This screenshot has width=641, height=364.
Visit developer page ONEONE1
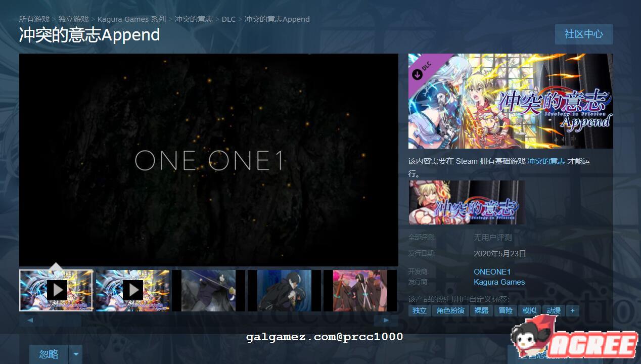tap(492, 271)
